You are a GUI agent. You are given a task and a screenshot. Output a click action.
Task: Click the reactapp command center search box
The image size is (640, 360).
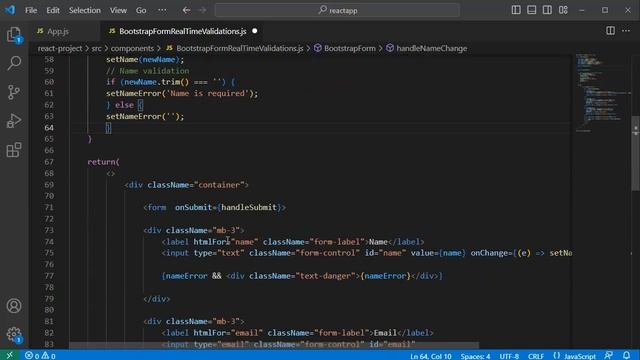tap(337, 10)
